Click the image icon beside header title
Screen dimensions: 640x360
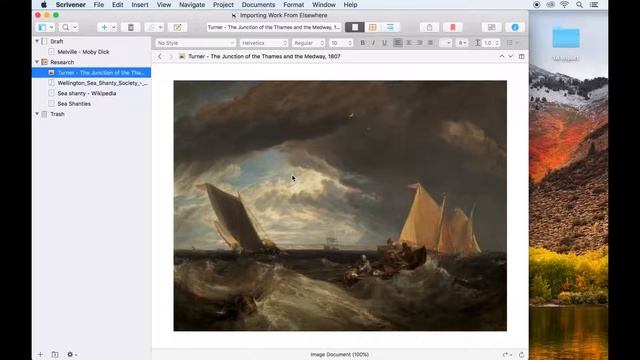pyautogui.click(x=182, y=56)
